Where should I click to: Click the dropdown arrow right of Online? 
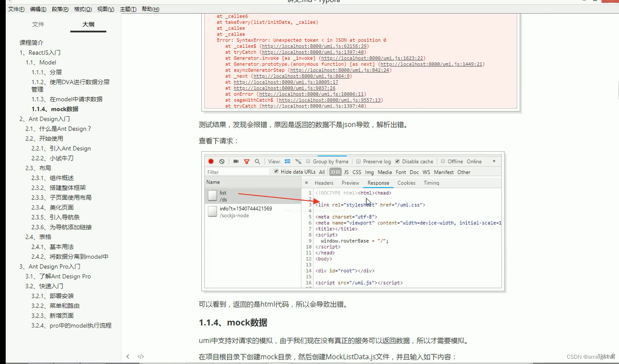click(x=494, y=161)
